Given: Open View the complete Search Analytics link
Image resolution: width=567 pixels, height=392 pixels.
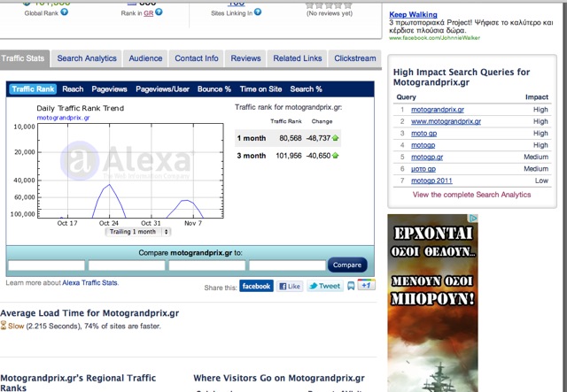Looking at the screenshot, I should click(x=471, y=195).
